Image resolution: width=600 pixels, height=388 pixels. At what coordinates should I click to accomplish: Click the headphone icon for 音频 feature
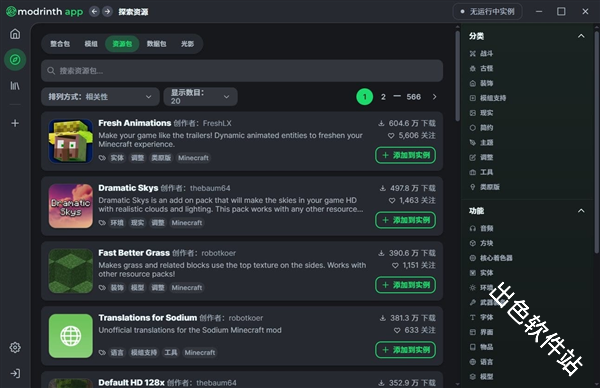tap(473, 228)
